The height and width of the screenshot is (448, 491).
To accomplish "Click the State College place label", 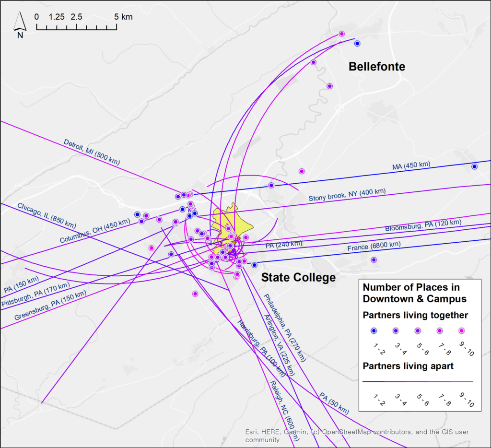I will click(298, 277).
